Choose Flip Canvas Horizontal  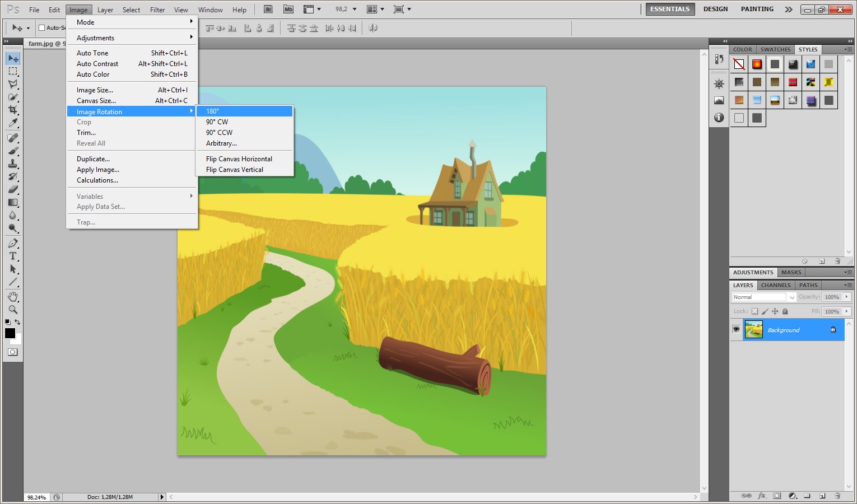point(239,159)
